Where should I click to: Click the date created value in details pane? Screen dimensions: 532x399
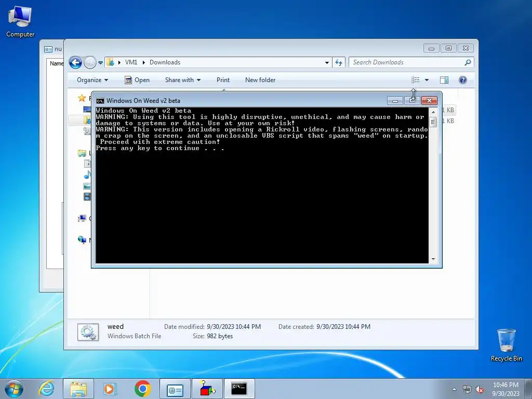[x=343, y=327]
